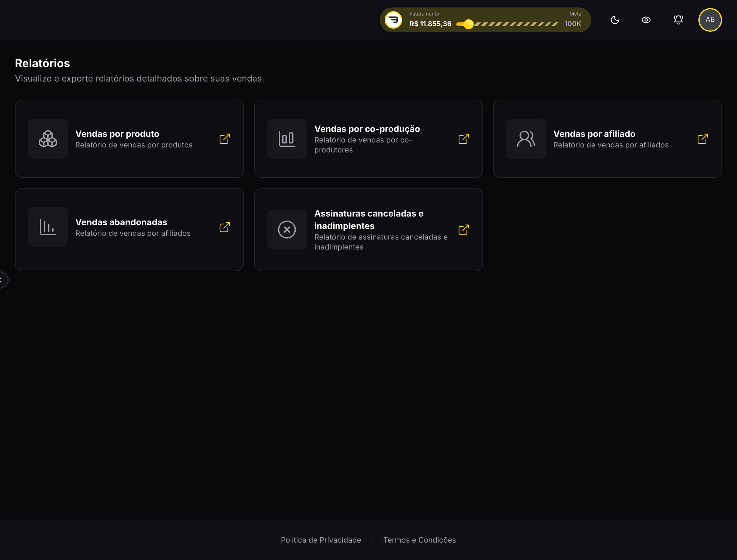Image resolution: width=737 pixels, height=560 pixels.
Task: Open the AB user avatar menu
Action: point(710,20)
